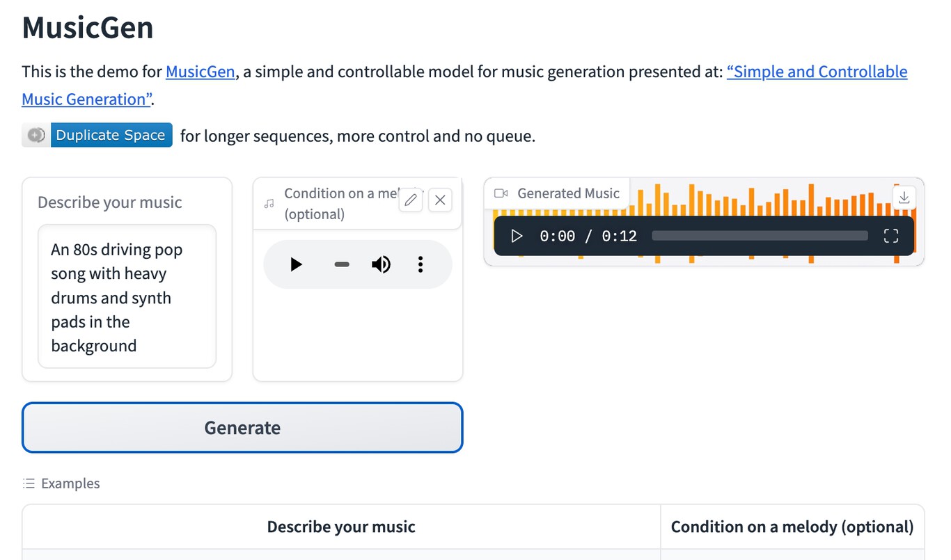
Task: Open the three-dot menu in melody player
Action: click(x=421, y=264)
